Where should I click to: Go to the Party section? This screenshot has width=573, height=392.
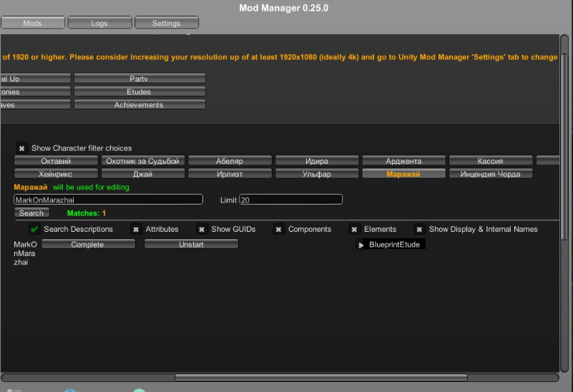click(x=139, y=78)
